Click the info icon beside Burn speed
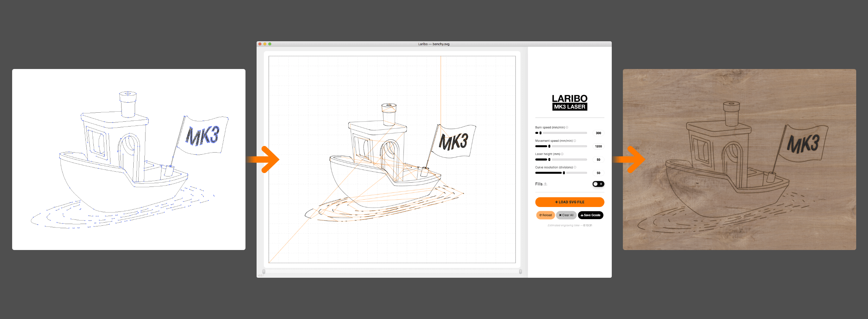This screenshot has height=319, width=868. 567,127
